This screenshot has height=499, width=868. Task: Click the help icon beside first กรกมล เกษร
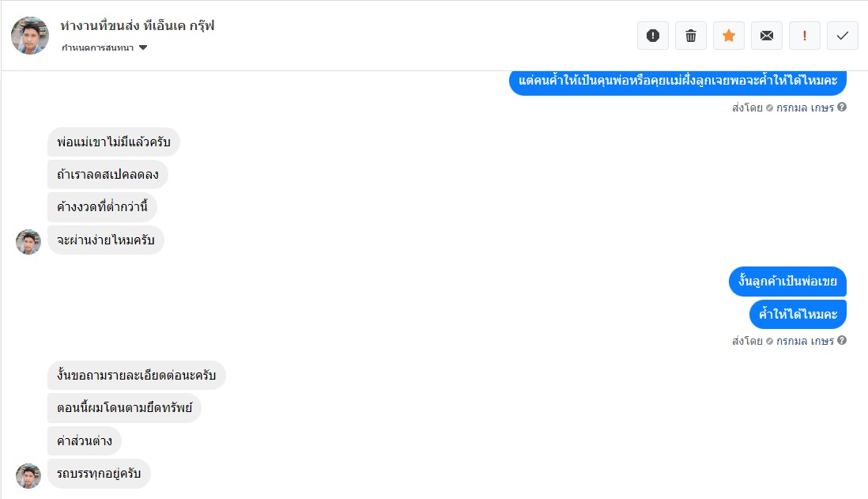coord(842,108)
